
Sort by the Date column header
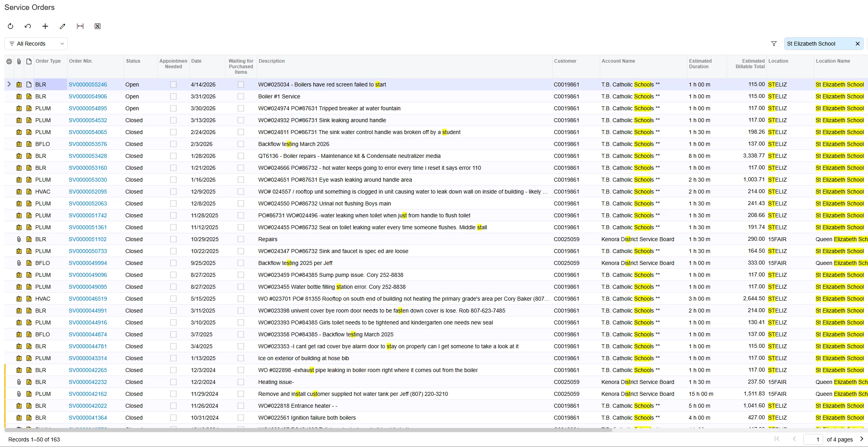[196, 61]
